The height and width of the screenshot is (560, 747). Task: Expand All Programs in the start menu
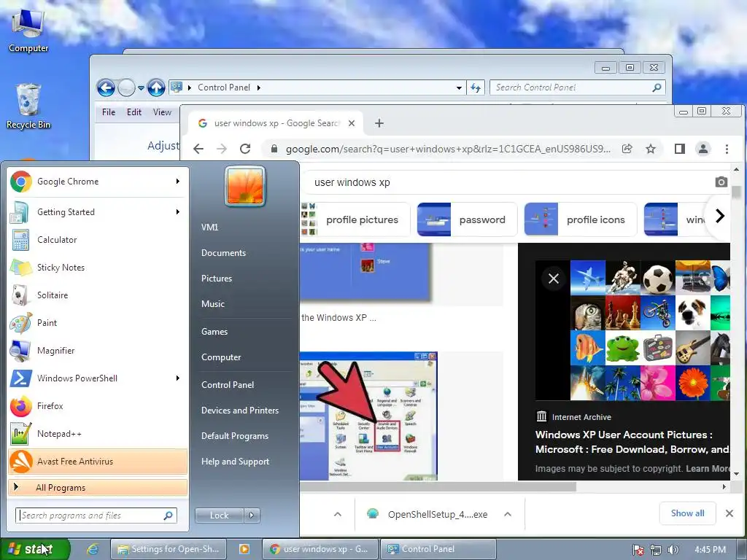[98, 488]
